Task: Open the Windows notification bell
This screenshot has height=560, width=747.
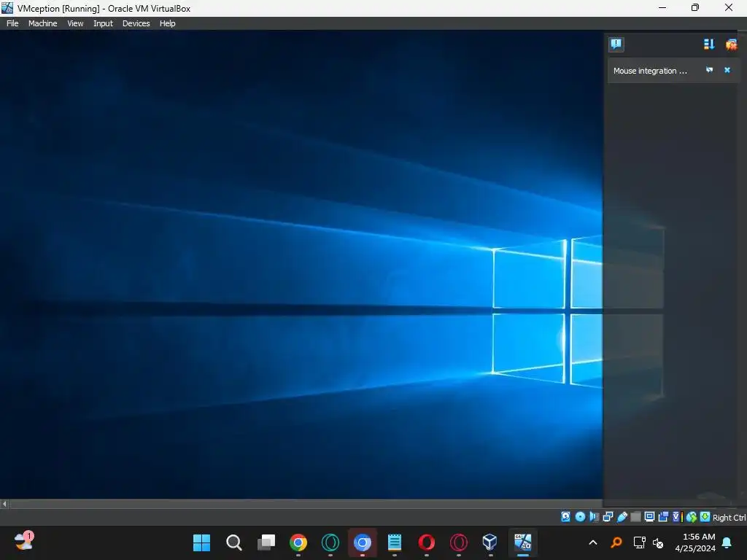Action: [x=727, y=542]
